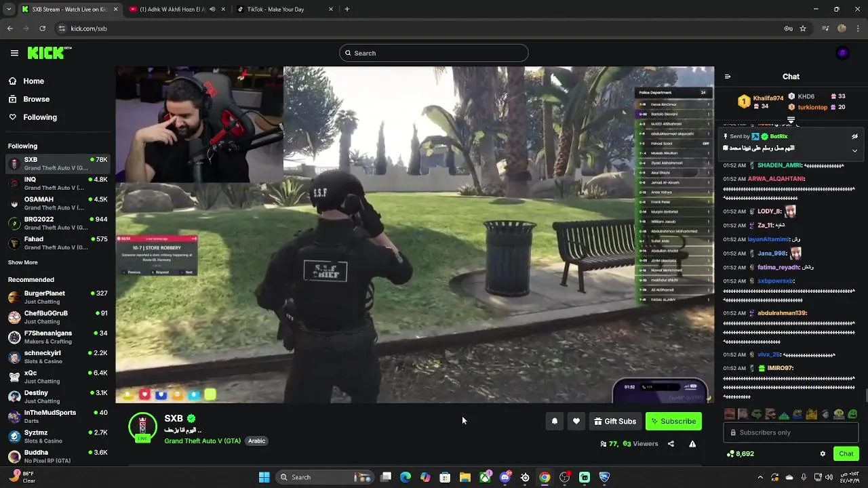868x488 pixels.
Task: Open a new browser tab
Action: 347,9
